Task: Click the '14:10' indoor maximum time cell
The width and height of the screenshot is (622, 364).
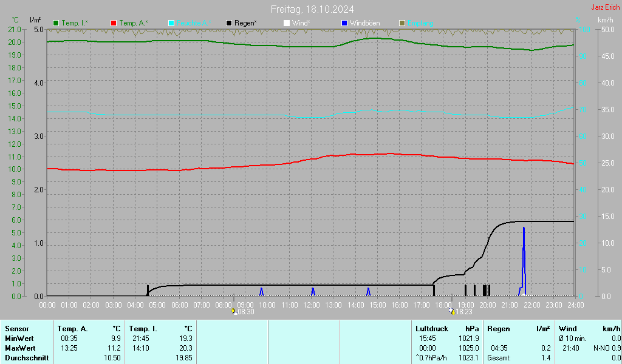Action: click(141, 348)
